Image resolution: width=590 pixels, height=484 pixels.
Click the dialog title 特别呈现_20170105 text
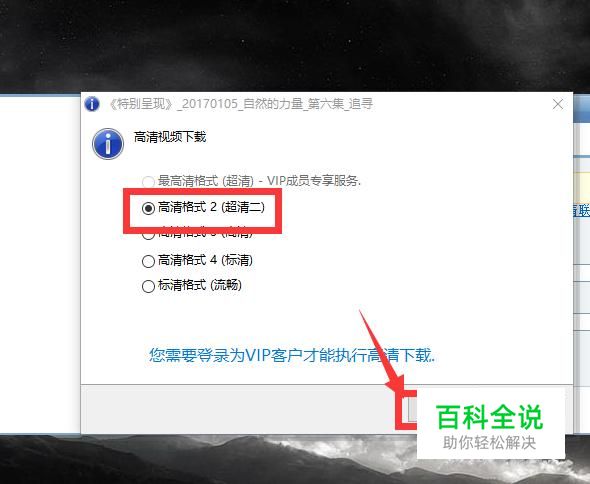[x=241, y=104]
